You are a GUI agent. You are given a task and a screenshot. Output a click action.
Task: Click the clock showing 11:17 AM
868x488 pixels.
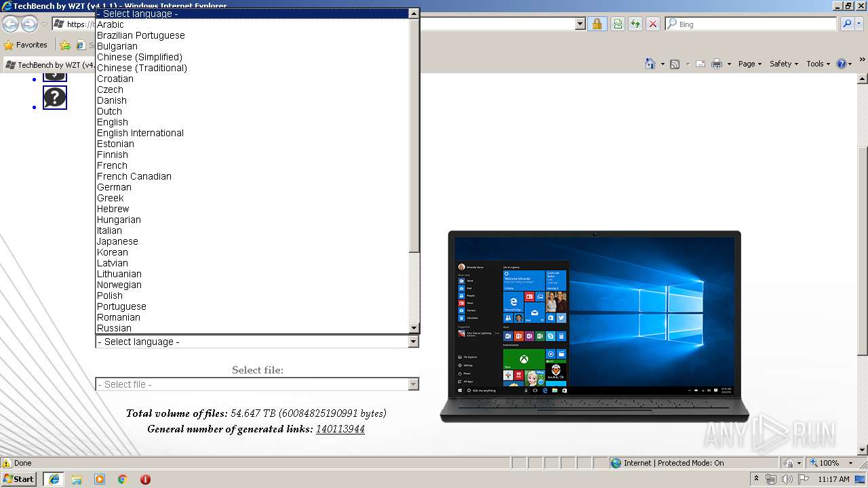pyautogui.click(x=833, y=479)
